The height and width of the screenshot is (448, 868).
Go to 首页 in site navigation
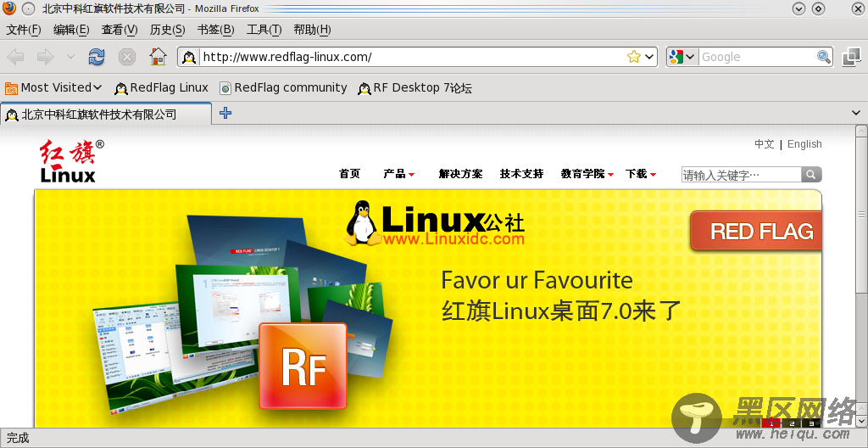pos(349,174)
